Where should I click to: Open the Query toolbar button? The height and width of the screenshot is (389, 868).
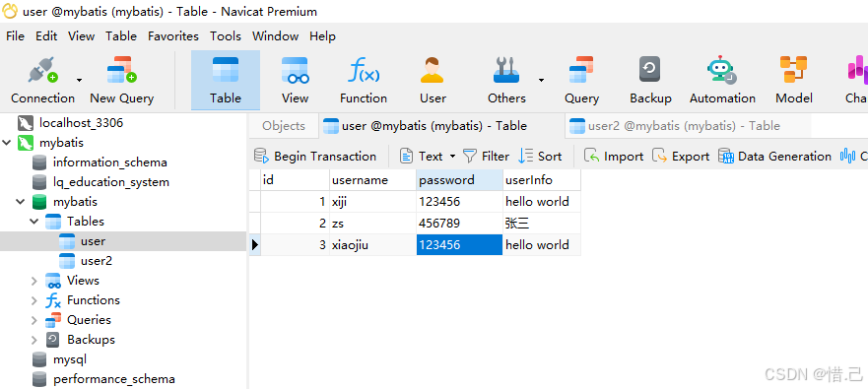[x=581, y=80]
